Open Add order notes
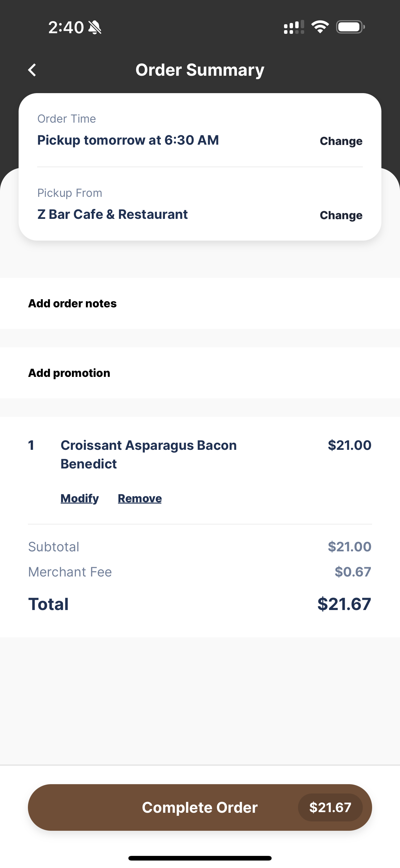This screenshot has height=868, width=400. (x=200, y=303)
